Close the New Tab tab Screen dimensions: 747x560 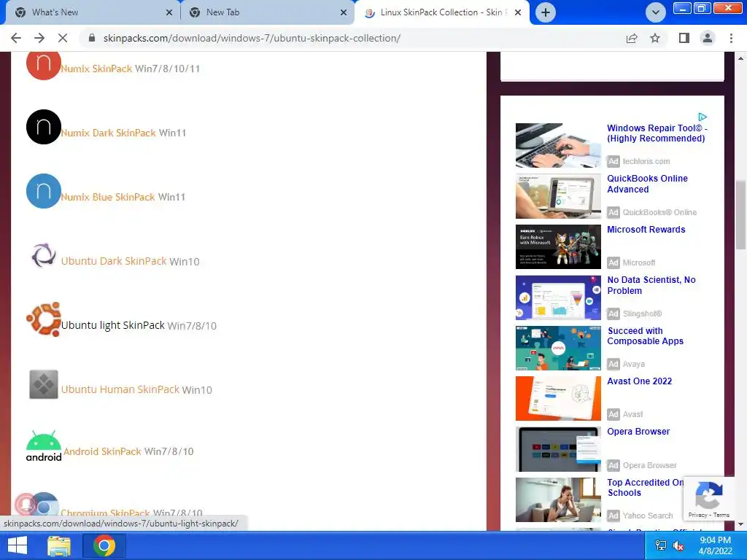[344, 12]
